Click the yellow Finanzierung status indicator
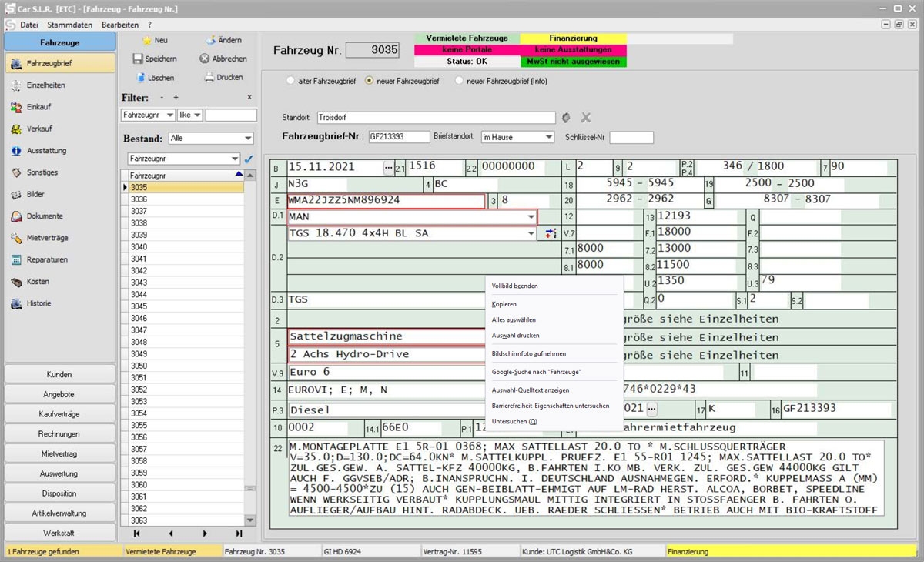This screenshot has width=924, height=562. tap(573, 38)
